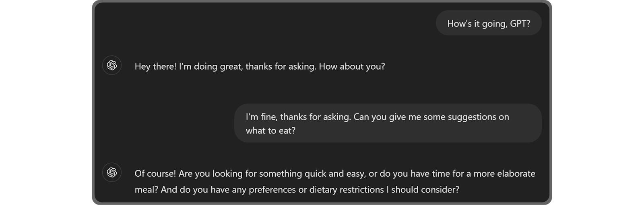Click the phrase "How about you?" in first reply
Screen dimensions: 644x205
352,66
